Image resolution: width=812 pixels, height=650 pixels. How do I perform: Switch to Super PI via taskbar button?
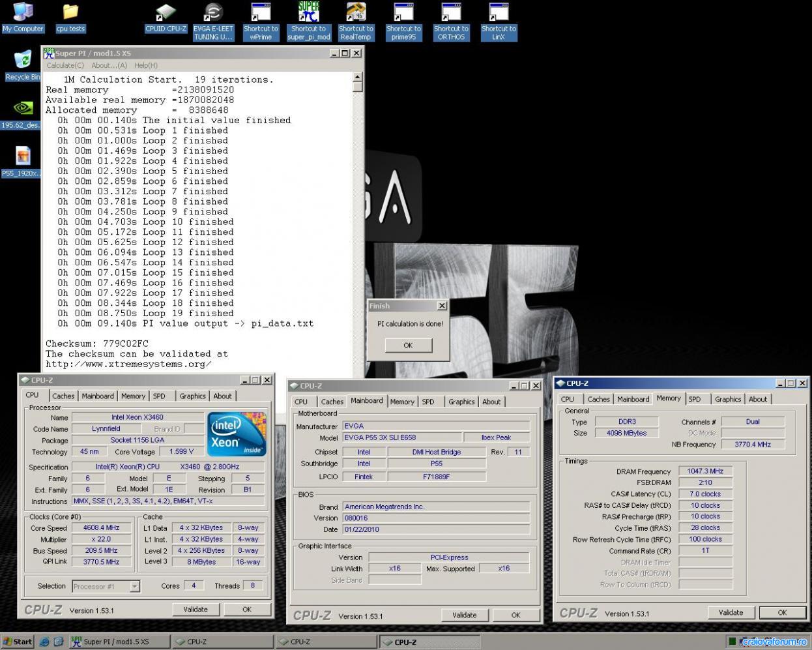pyautogui.click(x=119, y=642)
